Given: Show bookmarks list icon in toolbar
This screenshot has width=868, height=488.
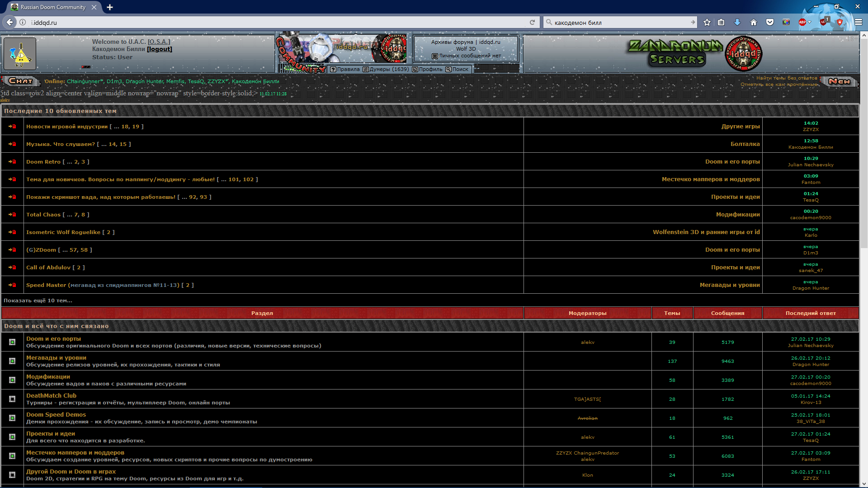Looking at the screenshot, I should 722,22.
